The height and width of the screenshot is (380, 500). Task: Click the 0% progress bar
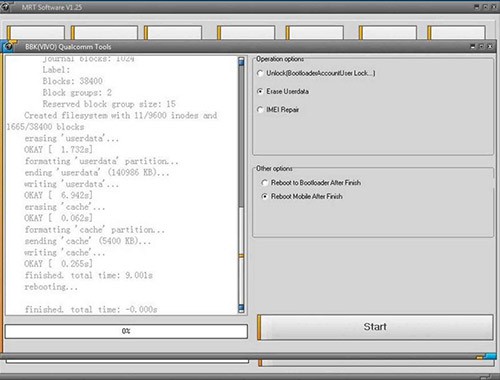pos(126,331)
